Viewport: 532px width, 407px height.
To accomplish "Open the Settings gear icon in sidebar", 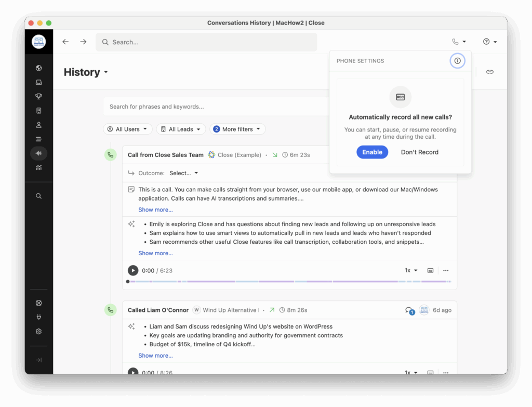I will click(x=39, y=332).
